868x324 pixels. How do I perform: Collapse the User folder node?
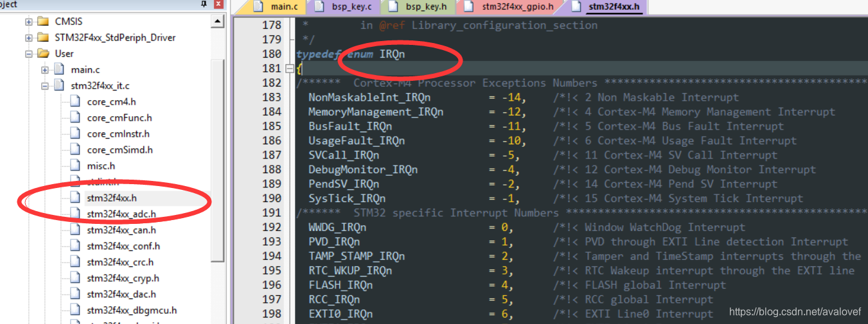coord(29,54)
